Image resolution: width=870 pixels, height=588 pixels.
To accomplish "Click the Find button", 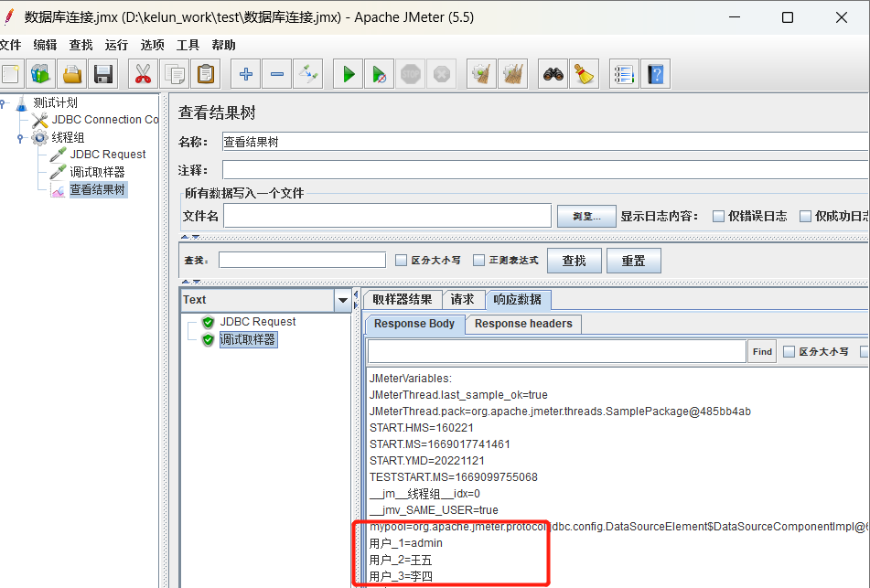I will [x=762, y=352].
